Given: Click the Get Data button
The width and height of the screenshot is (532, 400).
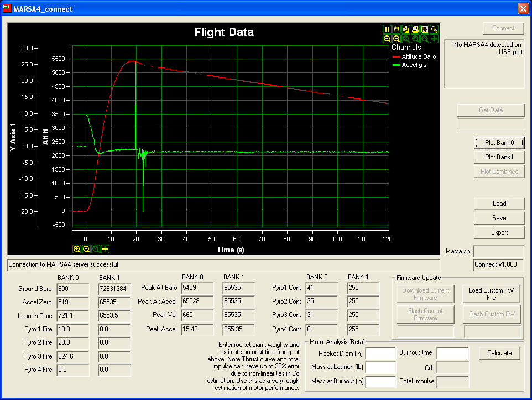Looking at the screenshot, I should (491, 110).
